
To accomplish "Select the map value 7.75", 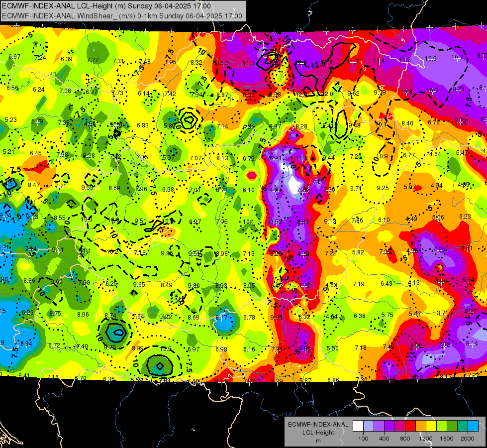I will pyautogui.click(x=222, y=222).
